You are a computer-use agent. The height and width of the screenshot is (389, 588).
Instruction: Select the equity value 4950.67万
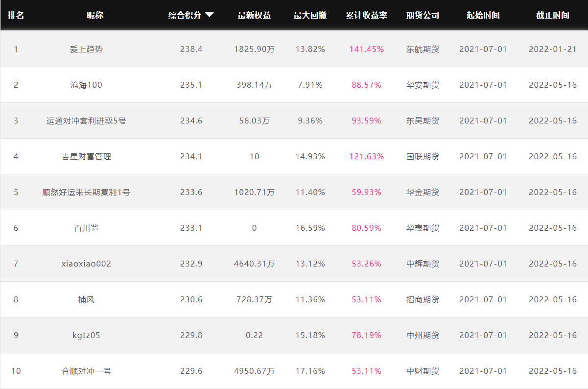(x=254, y=371)
